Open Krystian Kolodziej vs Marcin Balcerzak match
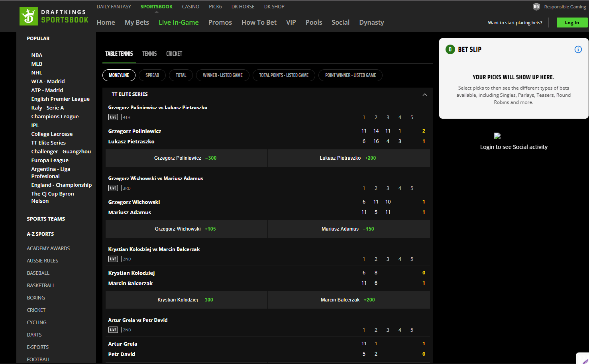This screenshot has height=364, width=589. (154, 249)
